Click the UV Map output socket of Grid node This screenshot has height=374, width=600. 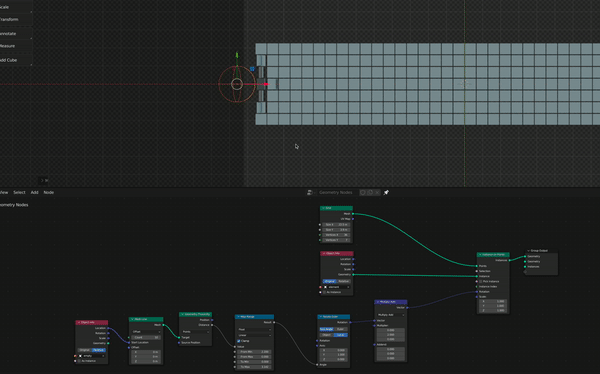(353, 219)
